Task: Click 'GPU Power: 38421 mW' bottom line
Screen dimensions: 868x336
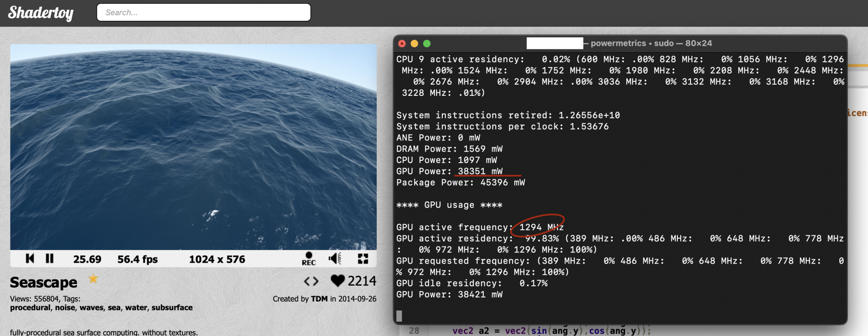Action: [x=449, y=294]
